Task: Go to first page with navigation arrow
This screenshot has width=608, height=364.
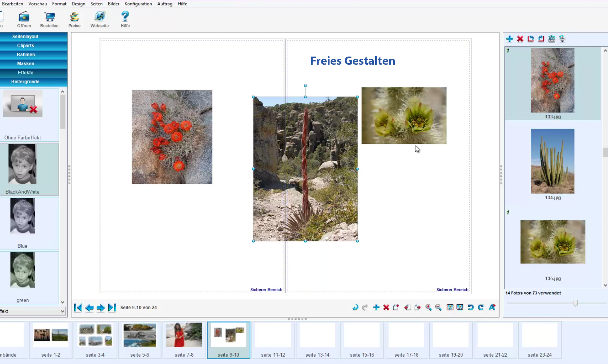Action: pyautogui.click(x=78, y=308)
